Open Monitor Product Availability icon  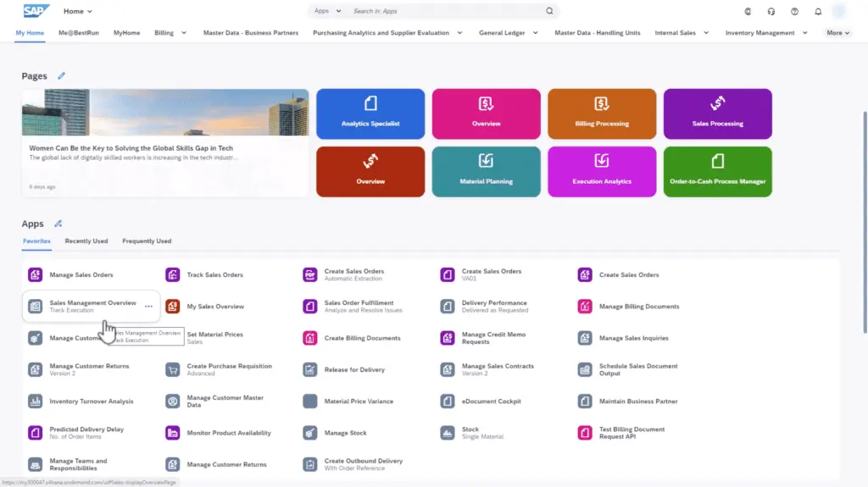(x=173, y=432)
